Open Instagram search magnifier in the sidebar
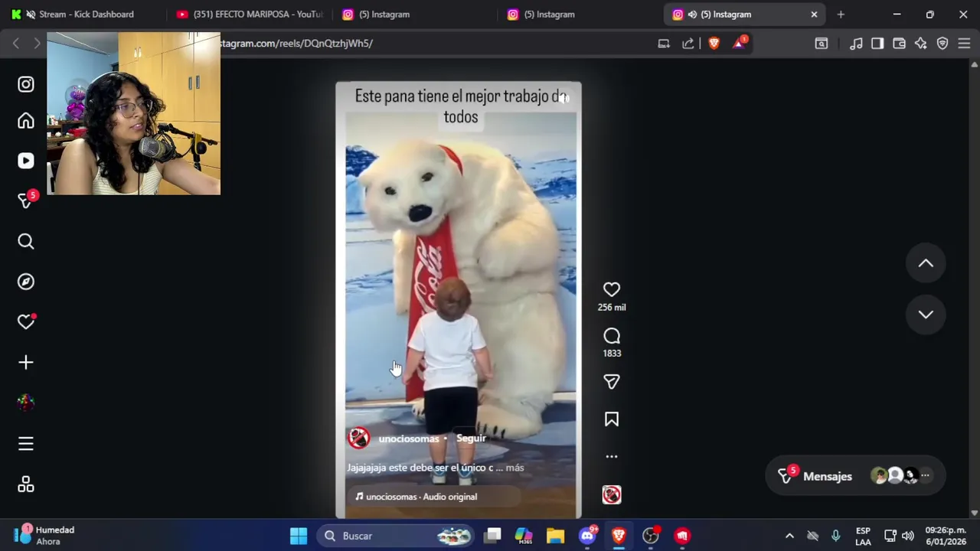 coord(26,242)
